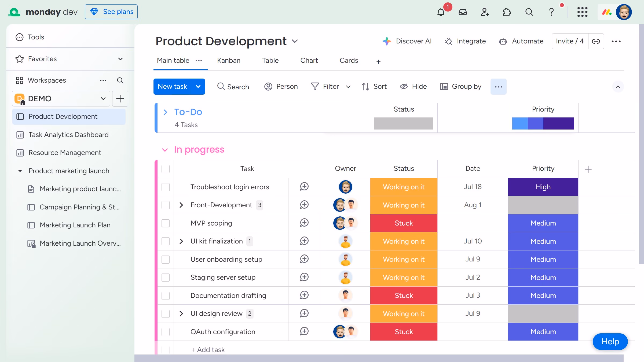The height and width of the screenshot is (362, 644).
Task: Open updates for MVP scoping
Action: (x=304, y=223)
